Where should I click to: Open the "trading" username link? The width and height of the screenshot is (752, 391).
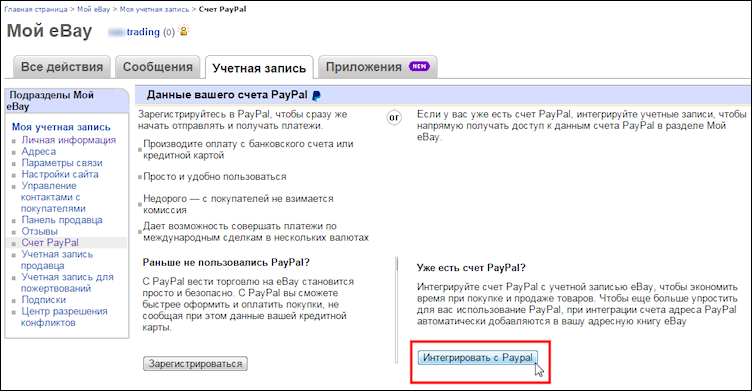[x=142, y=32]
